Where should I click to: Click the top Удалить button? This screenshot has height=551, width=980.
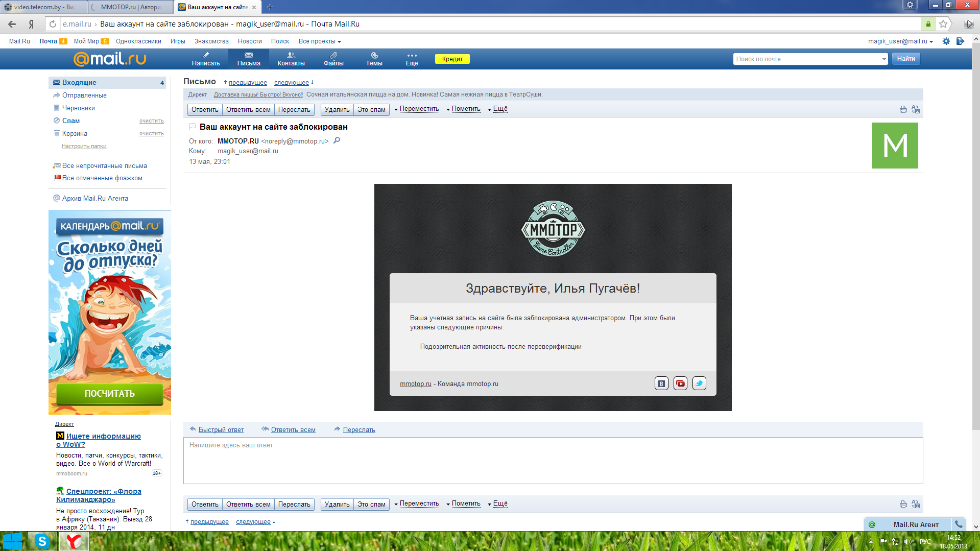(337, 109)
